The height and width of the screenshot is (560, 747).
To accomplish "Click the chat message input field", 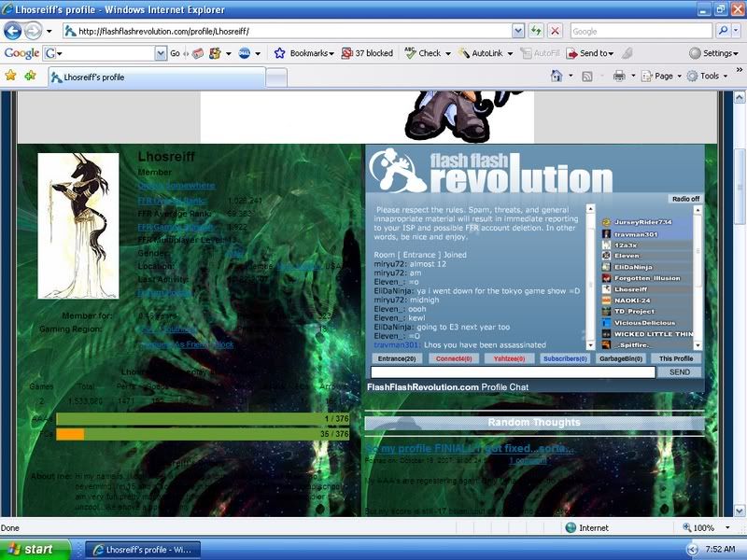I will coord(513,371).
